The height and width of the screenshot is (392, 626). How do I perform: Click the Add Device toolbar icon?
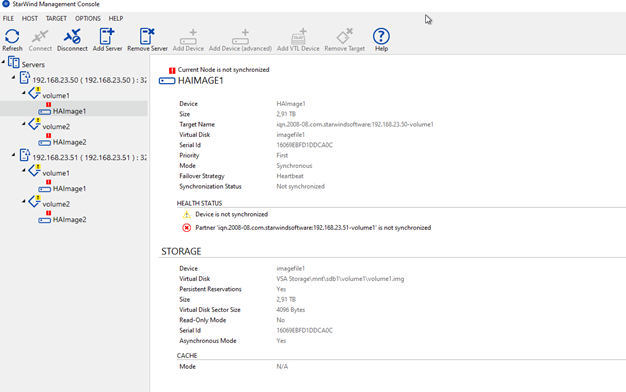coord(188,40)
